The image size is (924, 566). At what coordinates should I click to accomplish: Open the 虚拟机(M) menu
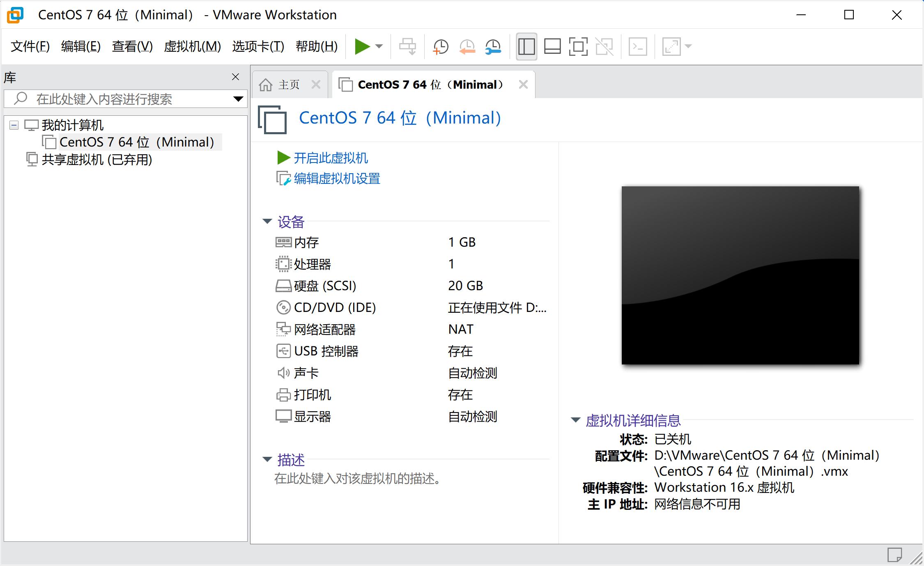point(191,46)
